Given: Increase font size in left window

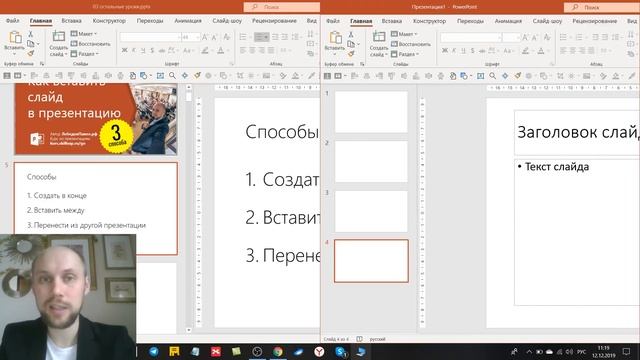Looking at the screenshot, I should coord(205,37).
